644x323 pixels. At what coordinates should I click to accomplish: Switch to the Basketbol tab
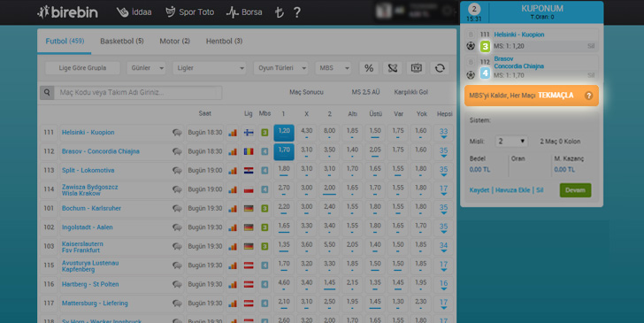click(122, 41)
